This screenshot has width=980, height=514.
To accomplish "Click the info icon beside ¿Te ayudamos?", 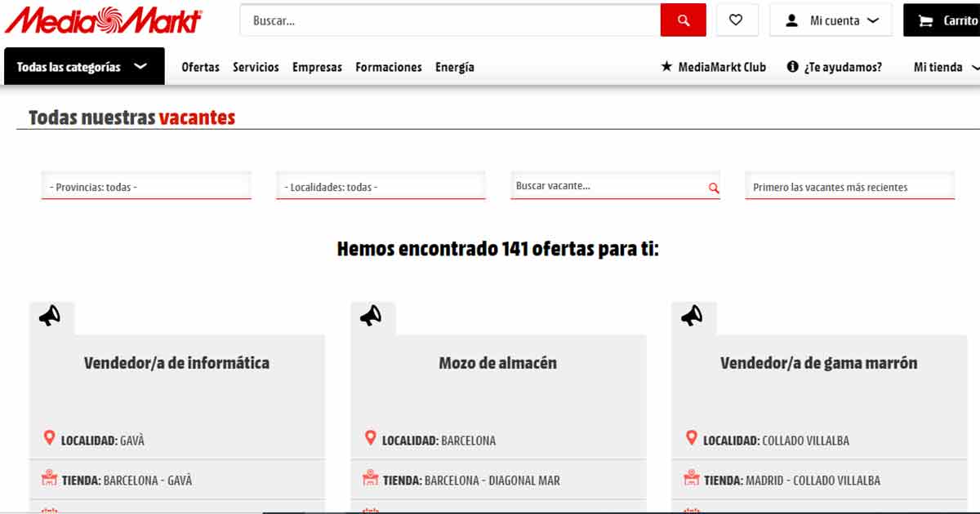I will pos(791,67).
